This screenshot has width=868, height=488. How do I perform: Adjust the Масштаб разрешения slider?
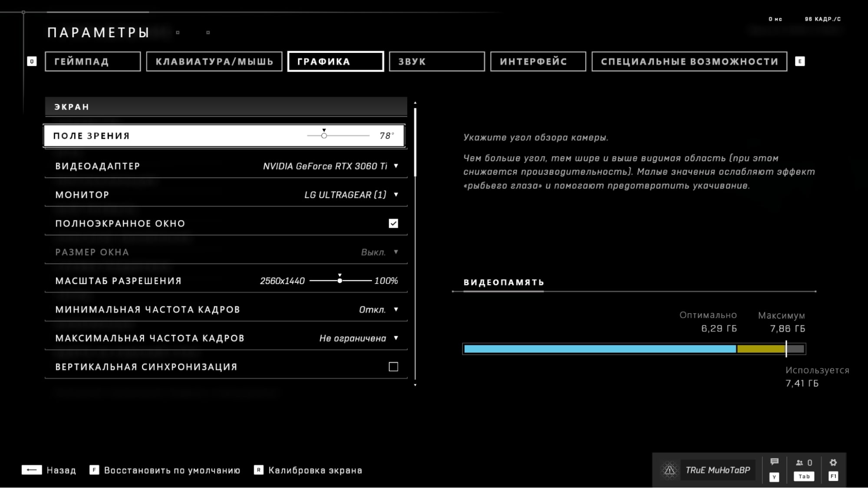coord(340,281)
